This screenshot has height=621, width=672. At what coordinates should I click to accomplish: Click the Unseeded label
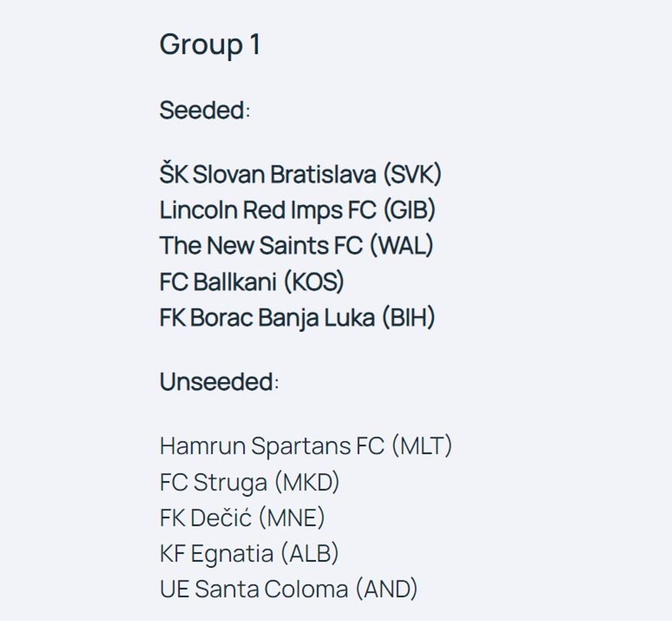(217, 382)
